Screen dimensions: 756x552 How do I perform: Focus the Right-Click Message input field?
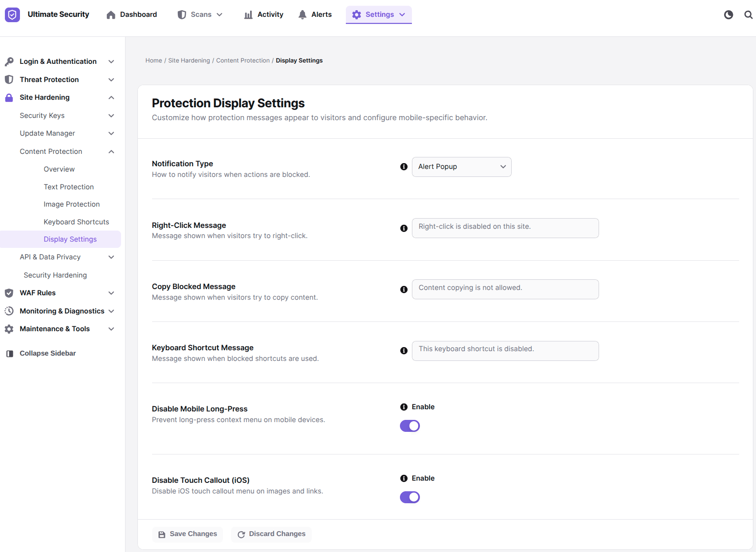(x=505, y=228)
